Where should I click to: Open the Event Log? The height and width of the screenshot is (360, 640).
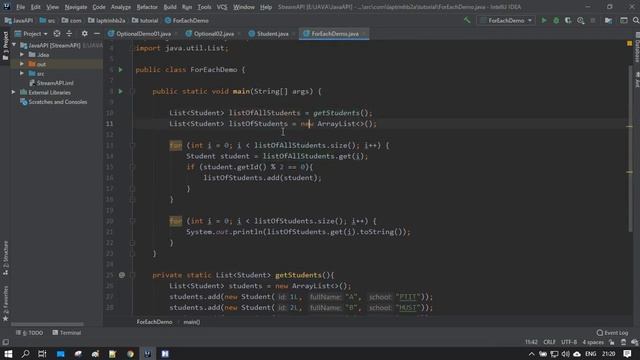pos(612,333)
